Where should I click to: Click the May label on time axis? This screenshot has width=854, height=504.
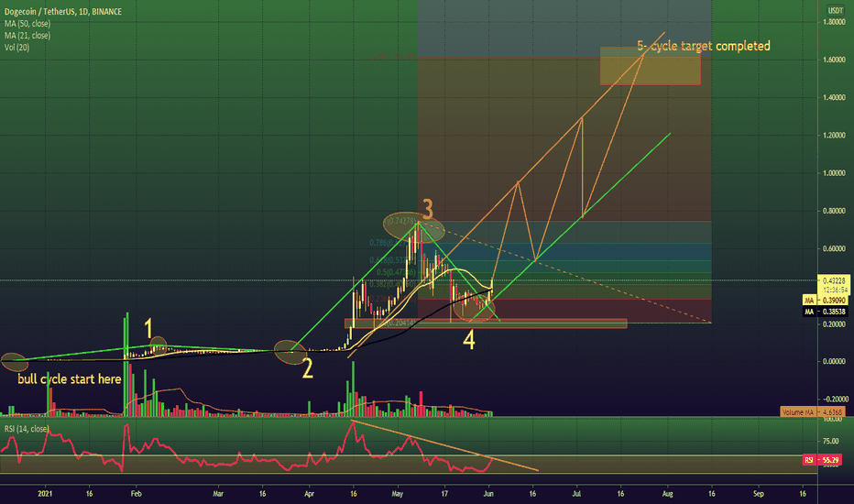[x=398, y=494]
